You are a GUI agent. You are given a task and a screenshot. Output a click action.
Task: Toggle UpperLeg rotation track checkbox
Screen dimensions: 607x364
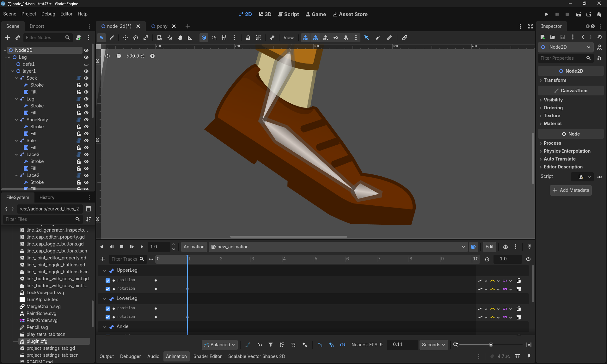[x=108, y=289]
